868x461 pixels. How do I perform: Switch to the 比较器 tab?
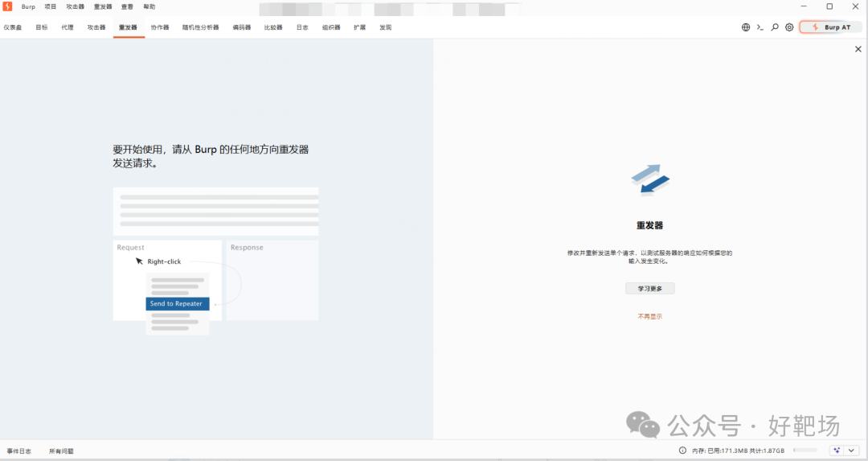(273, 27)
